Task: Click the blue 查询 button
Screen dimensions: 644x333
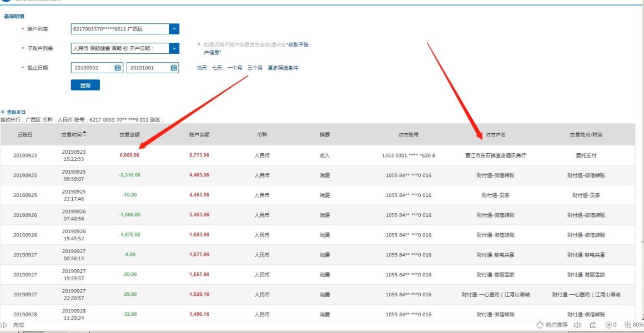Action: point(85,85)
